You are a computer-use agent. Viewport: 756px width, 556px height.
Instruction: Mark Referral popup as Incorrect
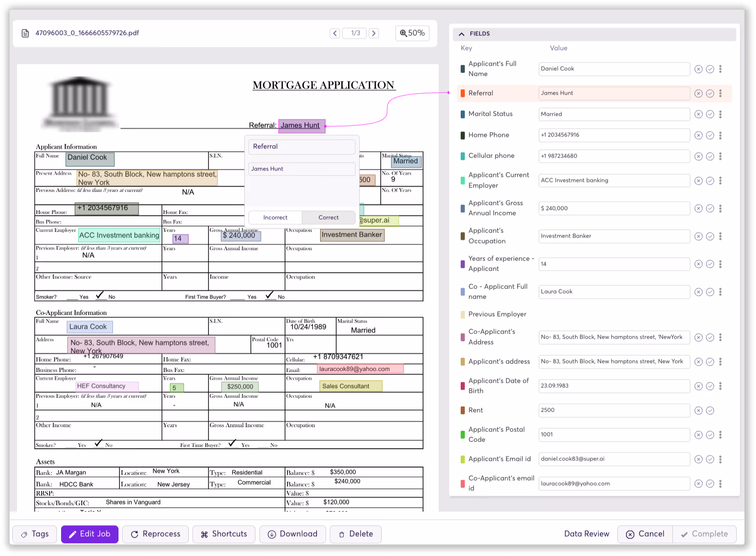tap(275, 217)
